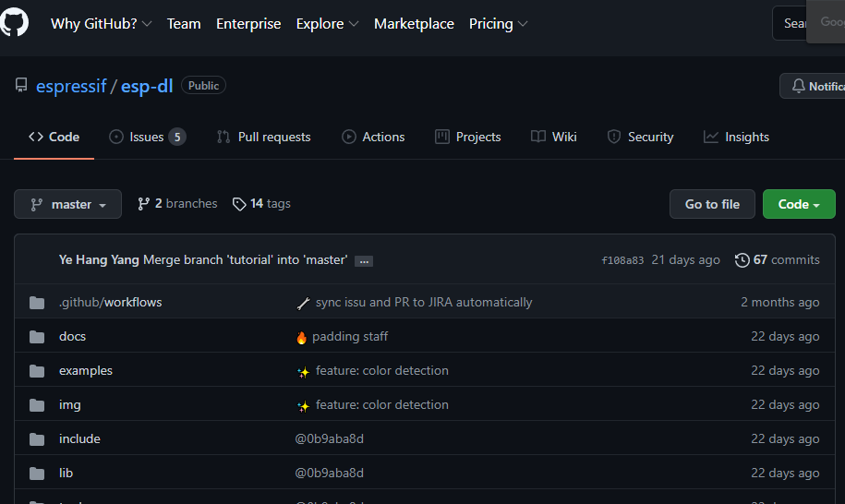Click the bell icon in Notifications button
The width and height of the screenshot is (845, 504).
[x=798, y=86]
